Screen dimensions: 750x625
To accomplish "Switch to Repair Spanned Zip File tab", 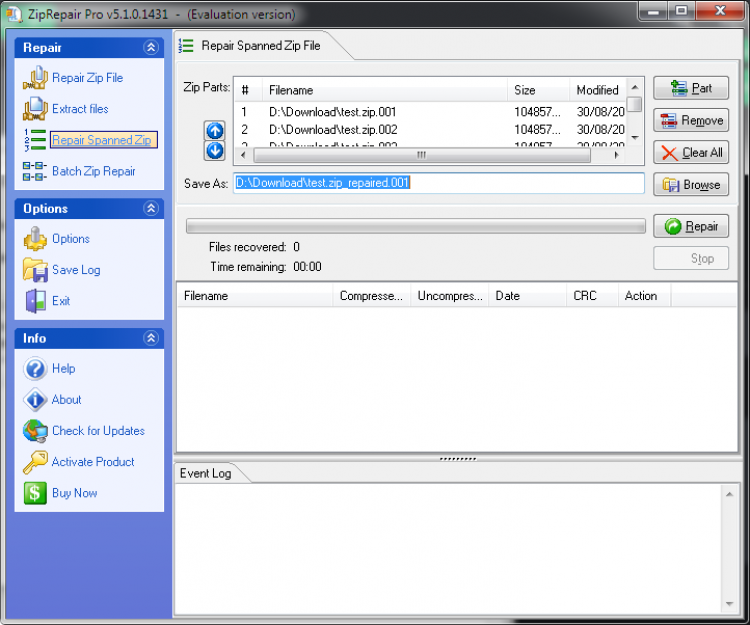I will click(261, 46).
